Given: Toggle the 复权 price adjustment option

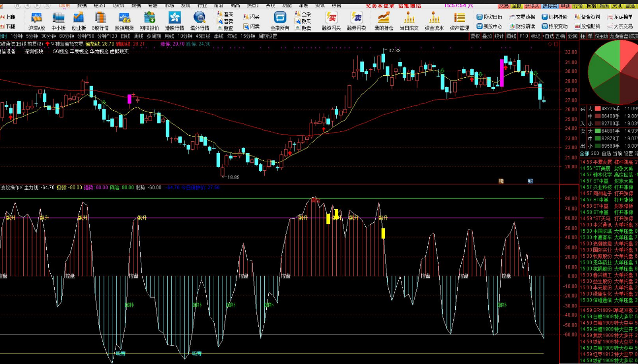Looking at the screenshot, I should point(475,36).
